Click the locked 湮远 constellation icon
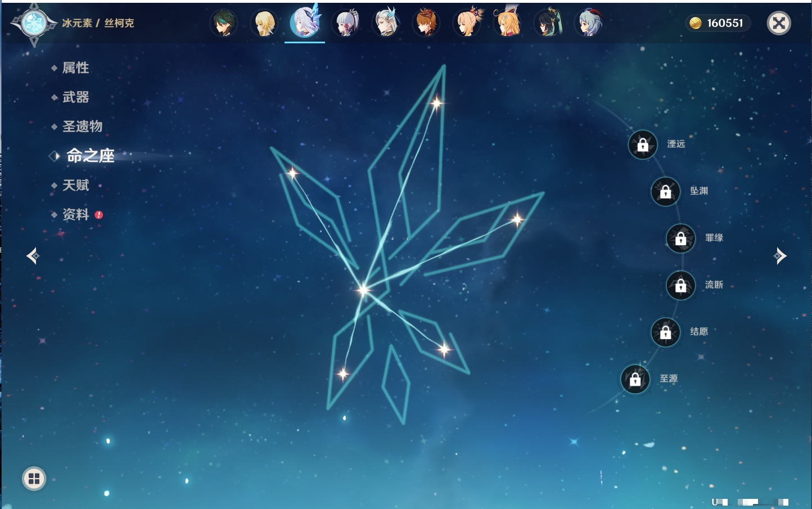The height and width of the screenshot is (509, 812). point(643,145)
